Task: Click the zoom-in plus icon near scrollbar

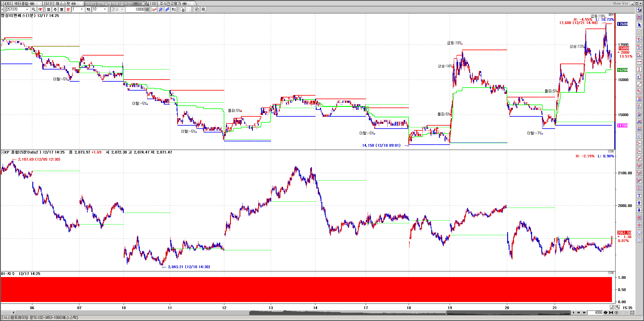Action: 616,313
